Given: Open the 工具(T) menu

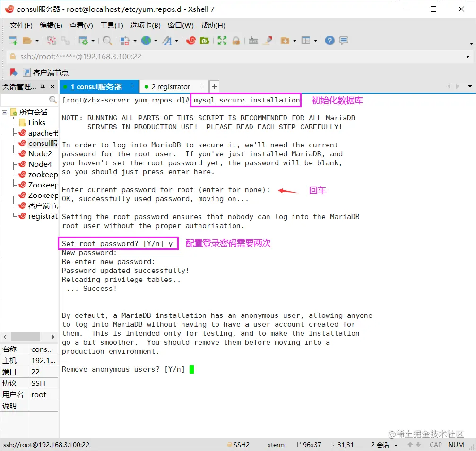Looking at the screenshot, I should pos(112,26).
